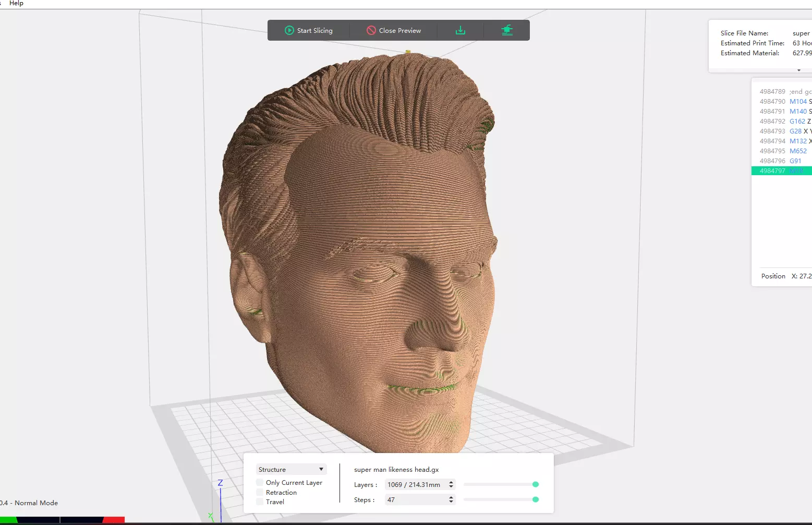Click the Layers stepper arrows
The image size is (812, 525).
(x=451, y=484)
